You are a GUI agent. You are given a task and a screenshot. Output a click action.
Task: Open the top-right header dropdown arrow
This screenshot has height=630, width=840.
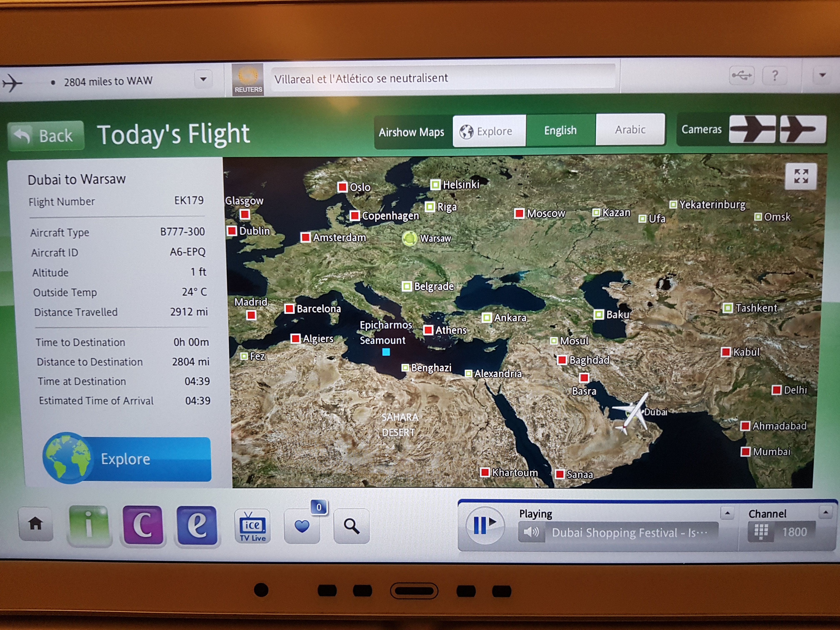pos(822,75)
